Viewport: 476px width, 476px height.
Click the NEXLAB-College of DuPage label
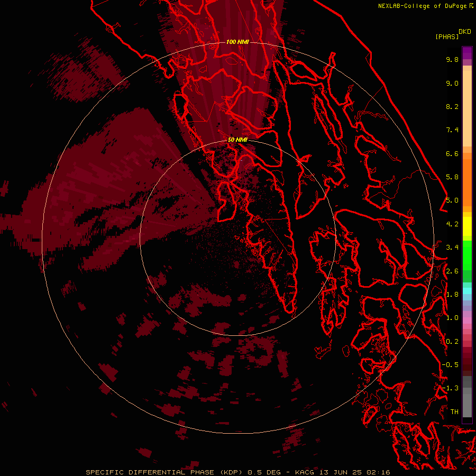point(423,6)
